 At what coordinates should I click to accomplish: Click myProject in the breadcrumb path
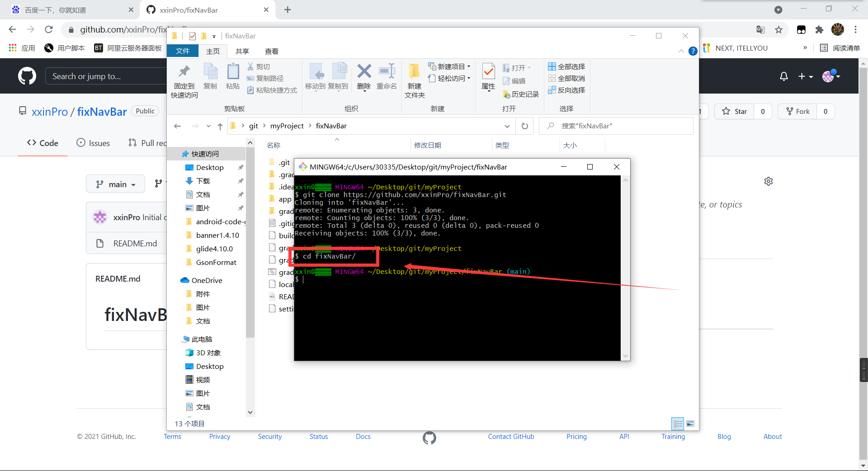(x=287, y=126)
